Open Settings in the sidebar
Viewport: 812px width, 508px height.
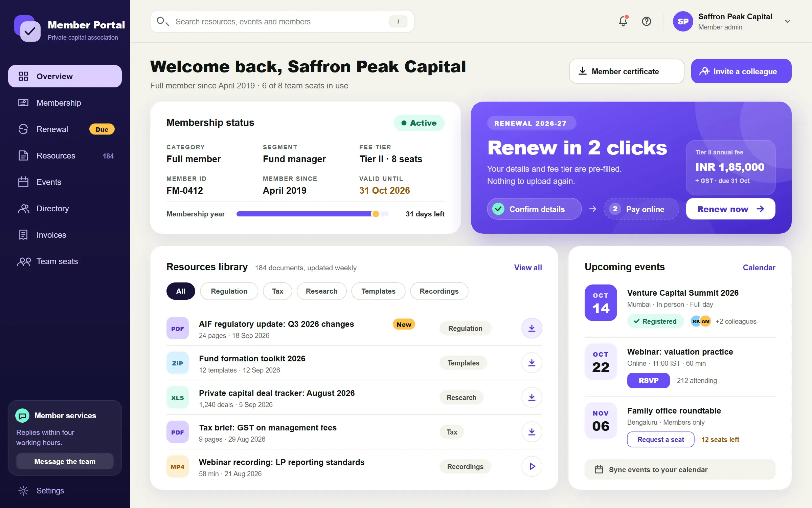click(65, 490)
